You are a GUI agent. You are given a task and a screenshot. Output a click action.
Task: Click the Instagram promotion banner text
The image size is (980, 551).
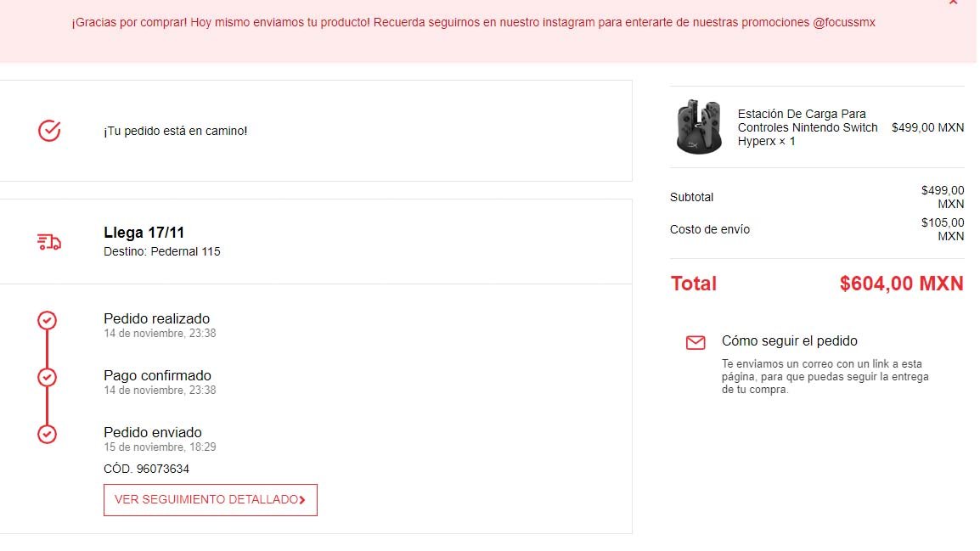coord(474,22)
